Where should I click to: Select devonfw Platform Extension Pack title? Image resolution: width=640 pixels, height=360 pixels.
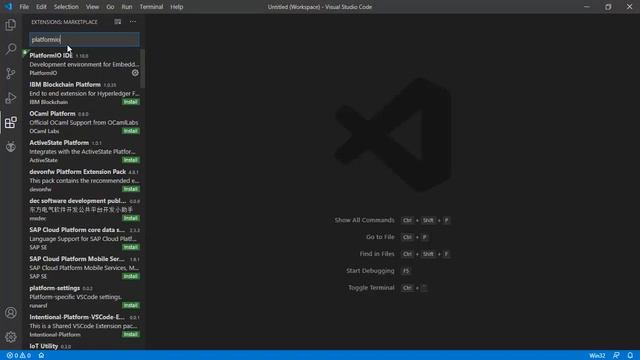coord(78,172)
